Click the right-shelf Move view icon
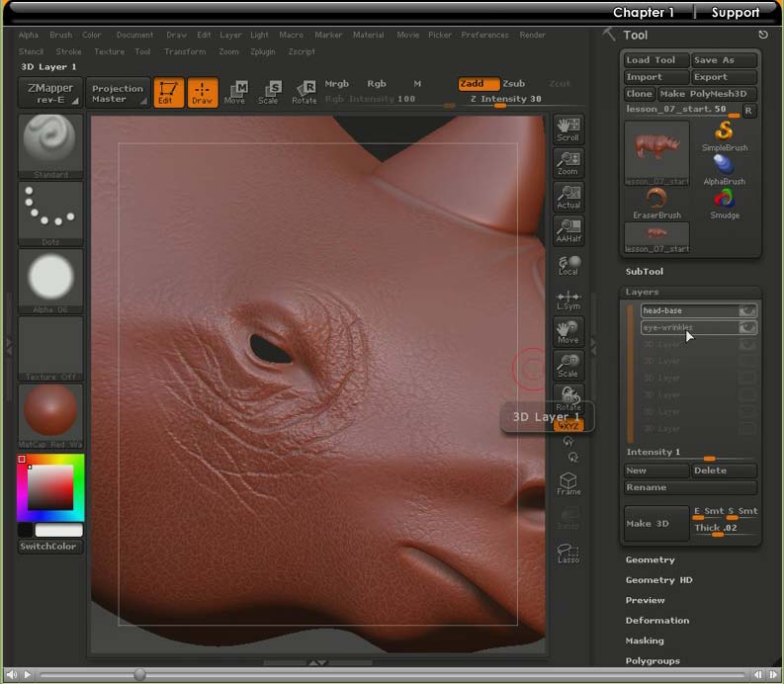Screen dimensions: 784x684 [568, 332]
